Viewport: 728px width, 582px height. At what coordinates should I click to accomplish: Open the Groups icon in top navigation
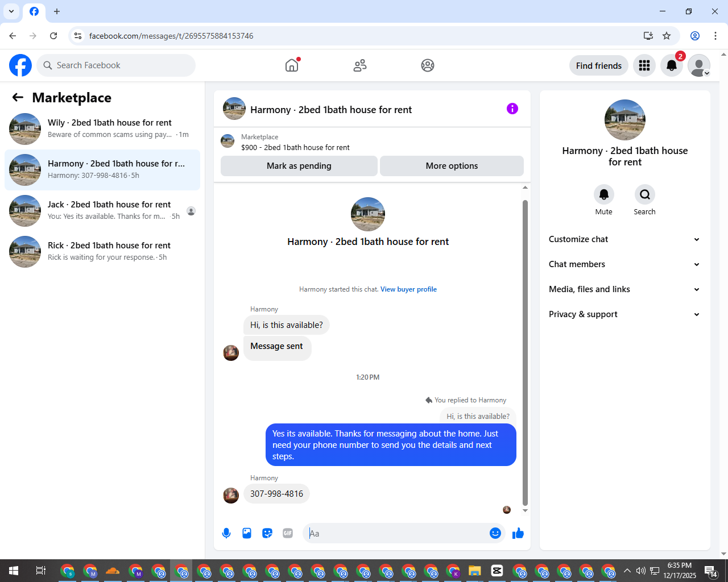(x=428, y=65)
